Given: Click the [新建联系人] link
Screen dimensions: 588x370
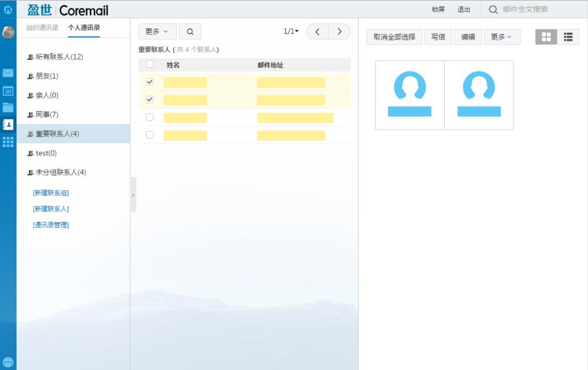Looking at the screenshot, I should click(x=51, y=209).
